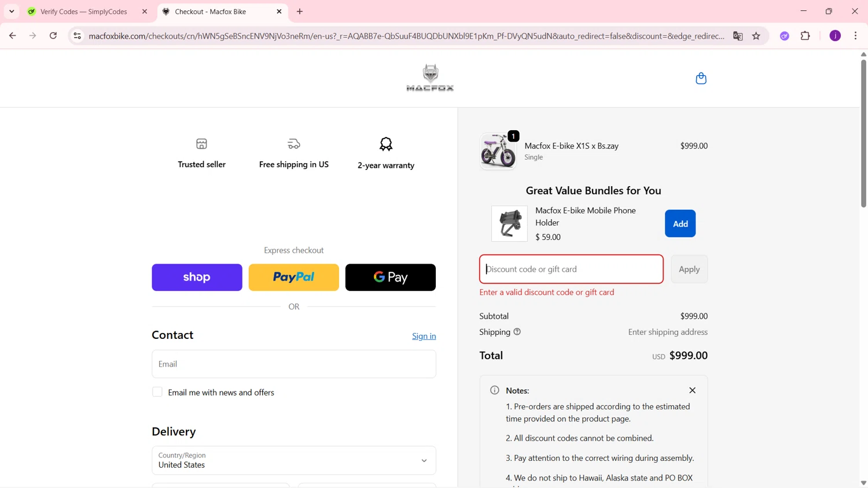868x488 pixels.
Task: Open the profile avatar J
Action: coord(835,36)
